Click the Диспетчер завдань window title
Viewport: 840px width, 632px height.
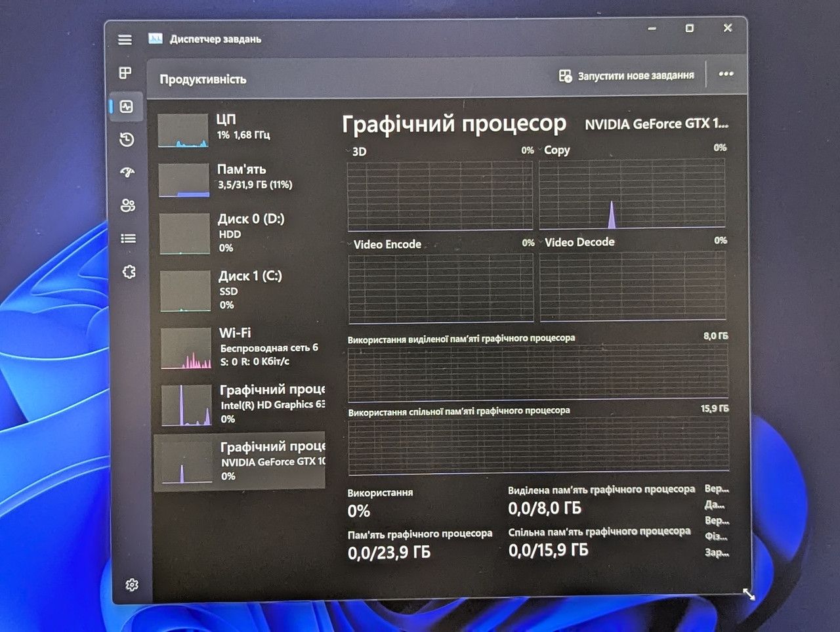[215, 39]
